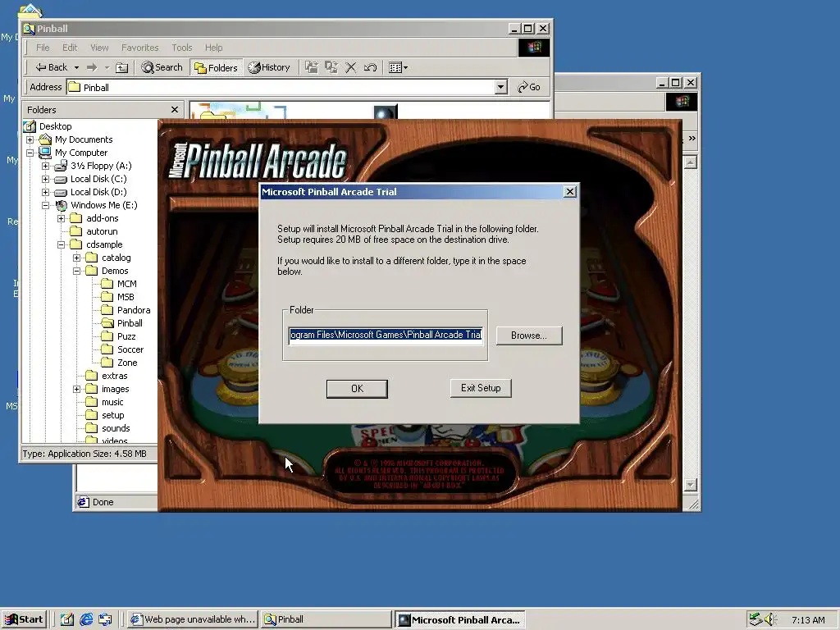Click Exit Setup button
840x630 pixels.
(481, 388)
